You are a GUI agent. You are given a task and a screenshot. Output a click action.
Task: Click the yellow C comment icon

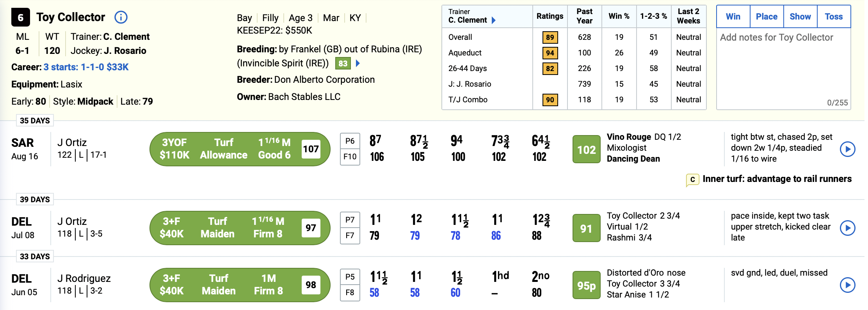[x=692, y=180]
